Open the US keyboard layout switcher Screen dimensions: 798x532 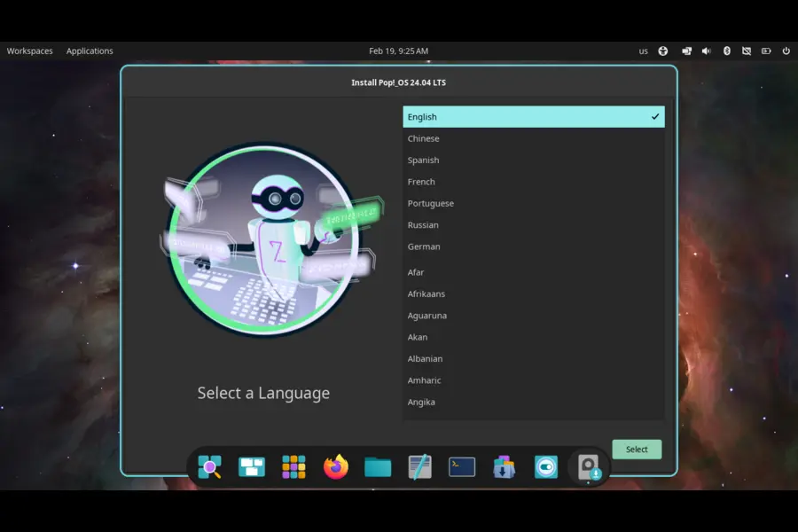(644, 51)
